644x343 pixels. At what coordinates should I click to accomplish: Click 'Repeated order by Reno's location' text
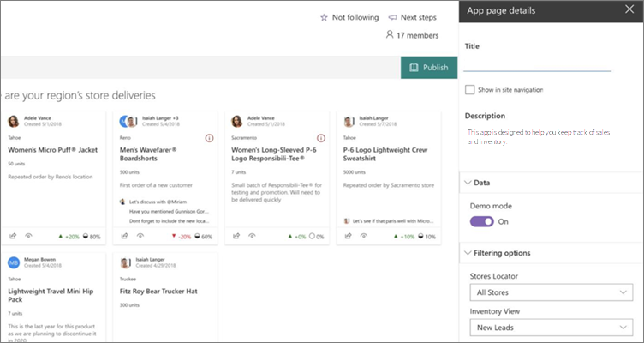tap(51, 177)
